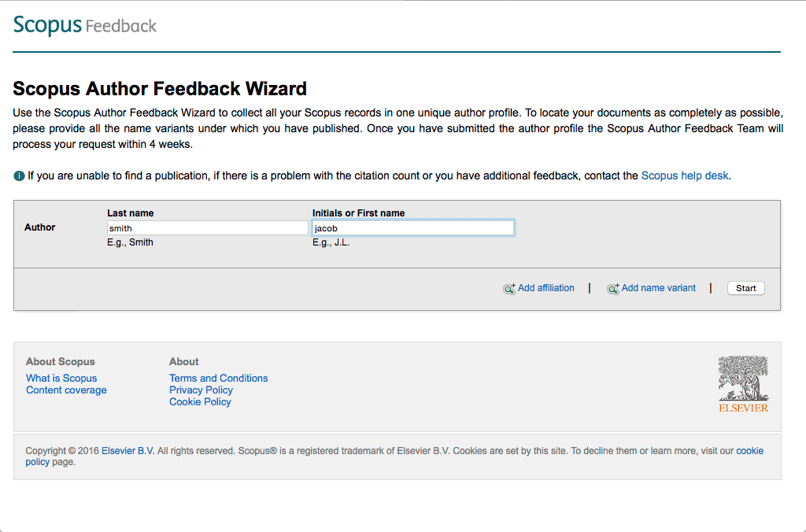
Task: Open the What is Scopus link
Action: (x=61, y=379)
